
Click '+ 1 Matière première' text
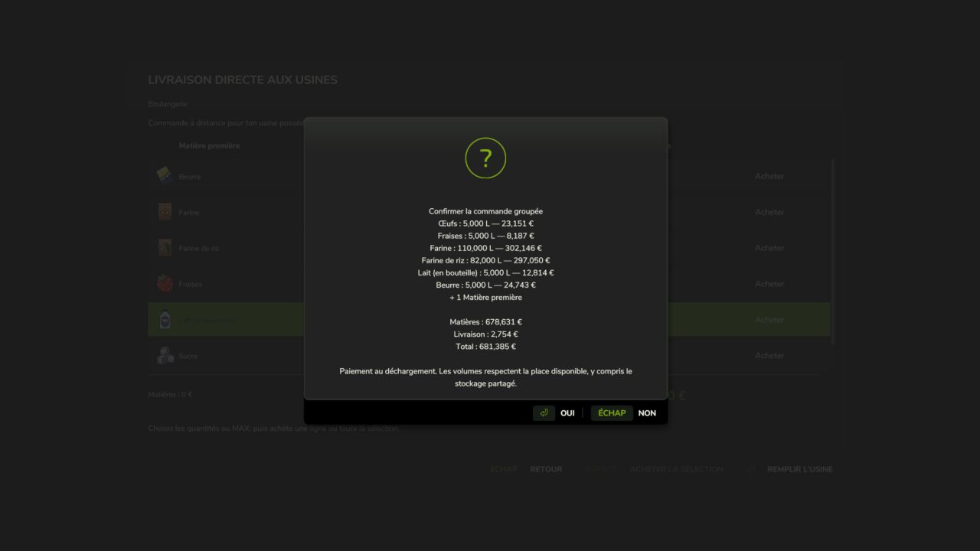(x=485, y=297)
